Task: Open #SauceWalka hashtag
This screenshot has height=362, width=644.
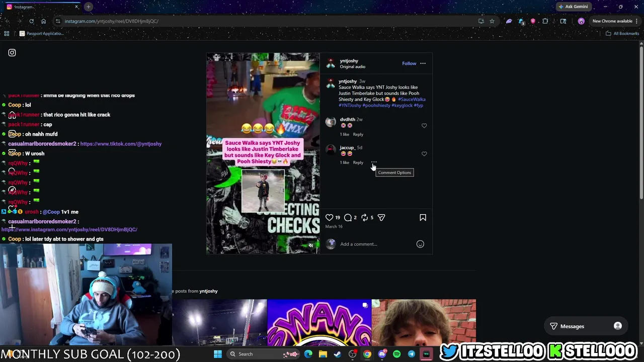Action: [412, 100]
